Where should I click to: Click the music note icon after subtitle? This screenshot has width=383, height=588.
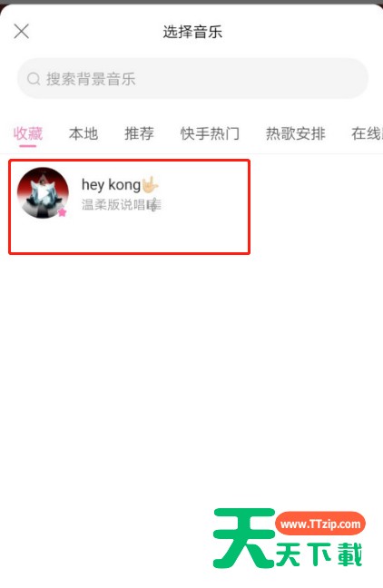tap(153, 205)
